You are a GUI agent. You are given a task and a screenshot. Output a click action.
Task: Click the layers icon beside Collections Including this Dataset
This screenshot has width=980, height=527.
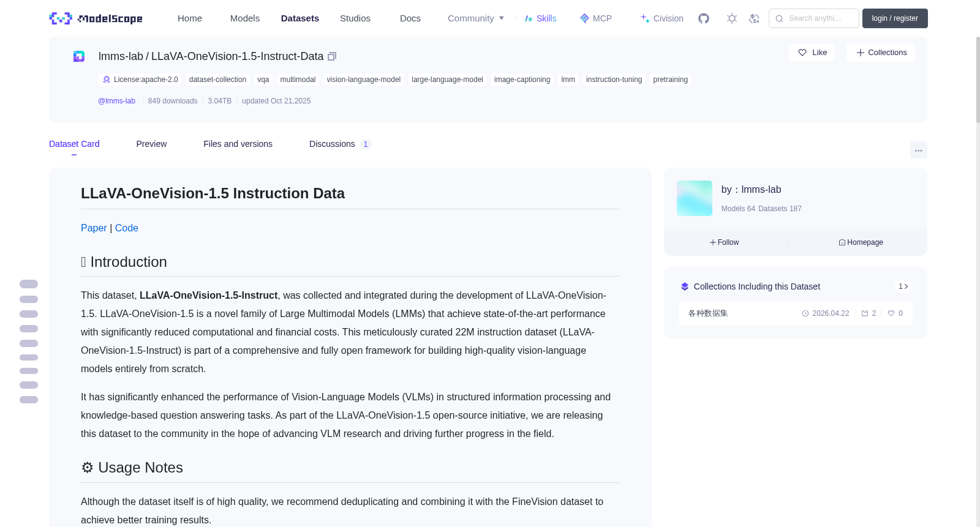[x=685, y=286]
